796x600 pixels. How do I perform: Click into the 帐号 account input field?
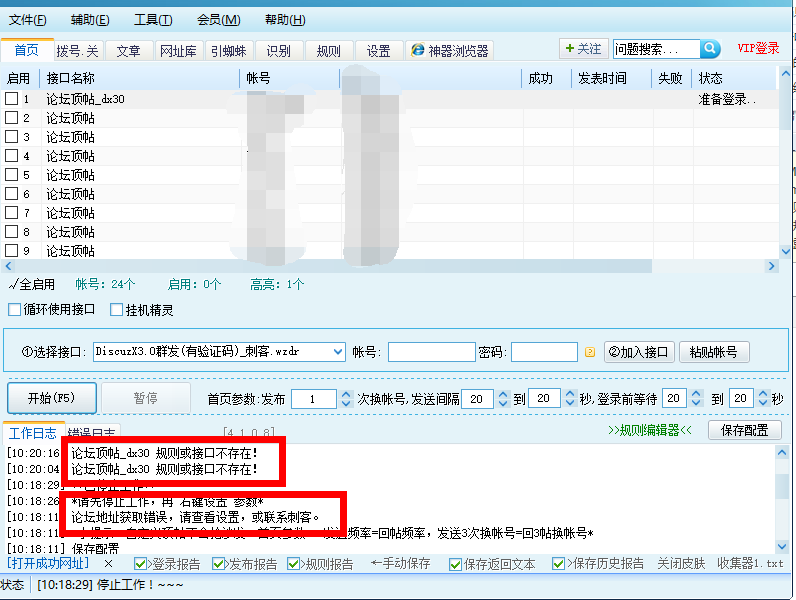pos(431,352)
